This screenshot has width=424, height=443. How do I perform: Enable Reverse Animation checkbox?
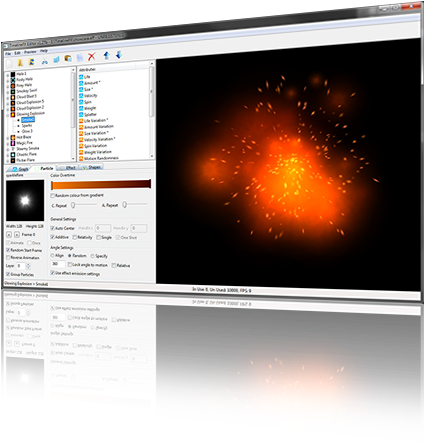pos(8,258)
